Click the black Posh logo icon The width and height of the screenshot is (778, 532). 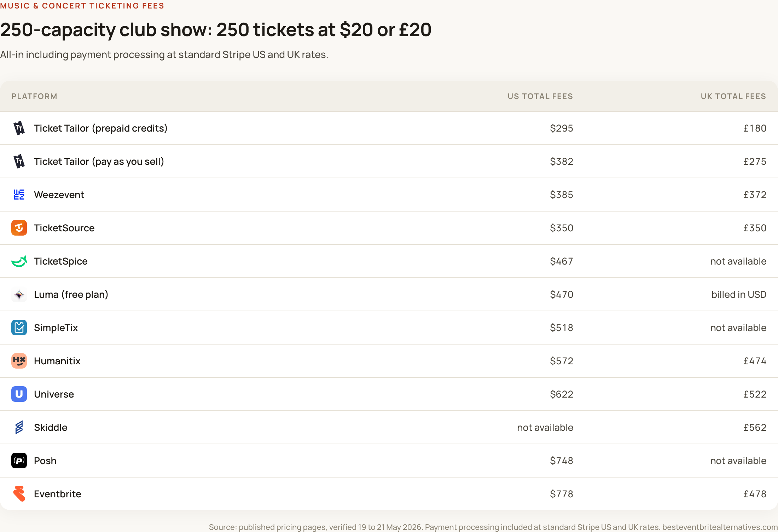[19, 461]
